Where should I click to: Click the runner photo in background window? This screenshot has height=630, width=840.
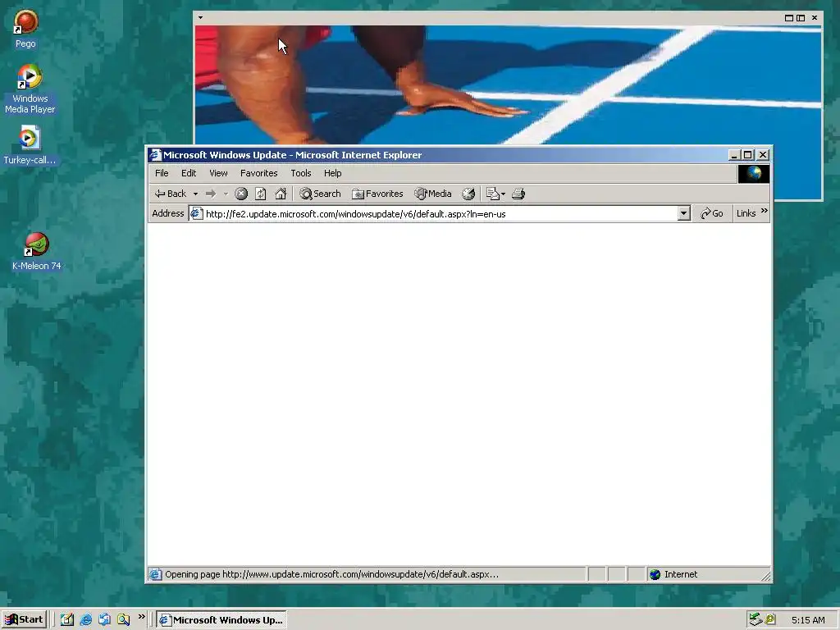coord(508,84)
